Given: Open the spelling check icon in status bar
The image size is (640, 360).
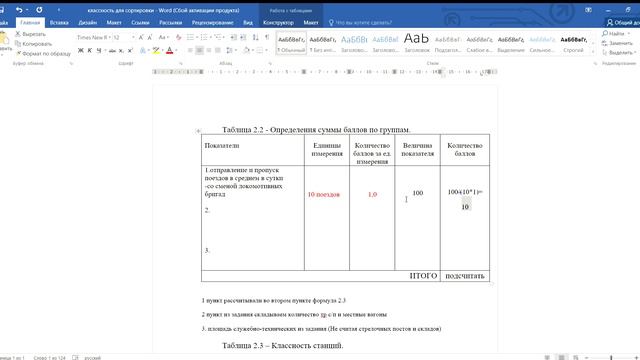Looking at the screenshot, I should coord(75,358).
